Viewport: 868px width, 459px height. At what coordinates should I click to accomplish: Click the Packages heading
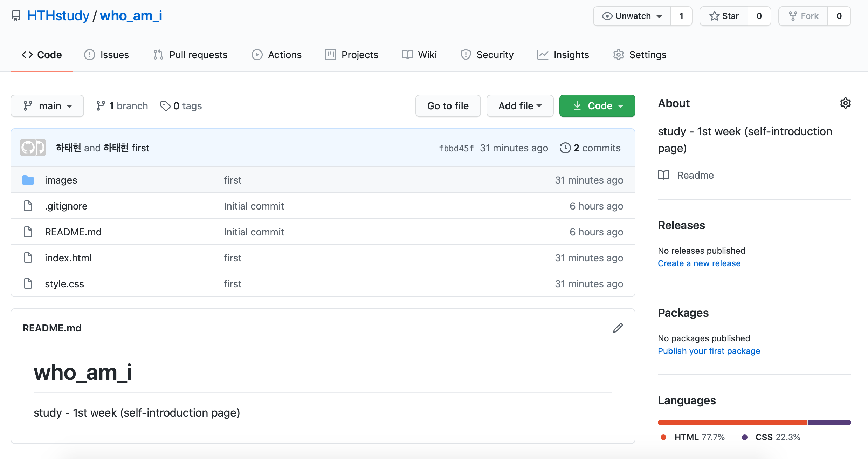tap(683, 313)
